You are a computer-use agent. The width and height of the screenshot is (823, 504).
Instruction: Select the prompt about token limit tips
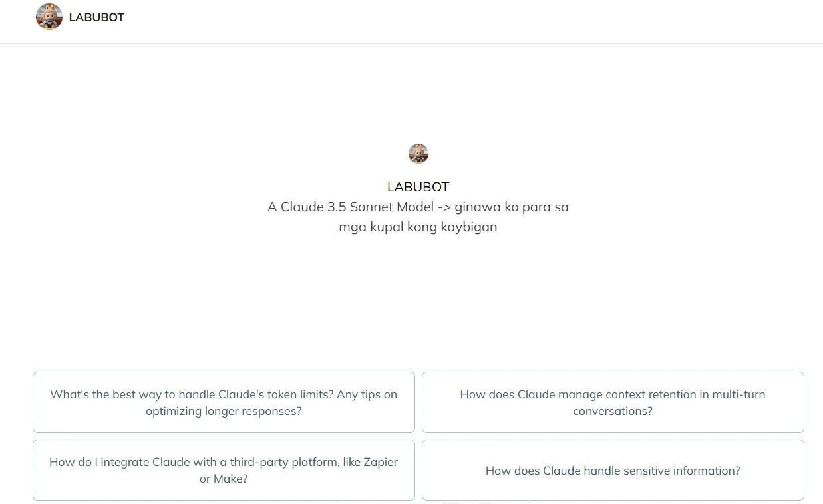(224, 402)
